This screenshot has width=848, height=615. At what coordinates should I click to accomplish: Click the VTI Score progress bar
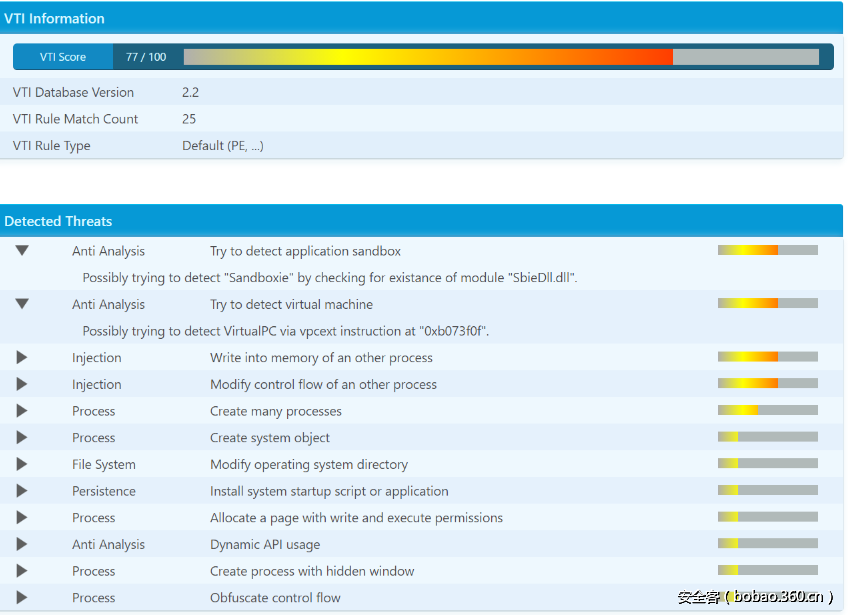500,57
